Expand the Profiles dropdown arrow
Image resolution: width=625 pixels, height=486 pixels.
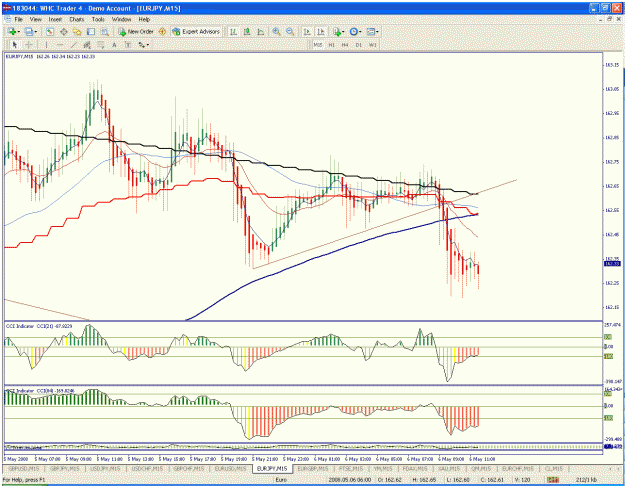[35, 32]
